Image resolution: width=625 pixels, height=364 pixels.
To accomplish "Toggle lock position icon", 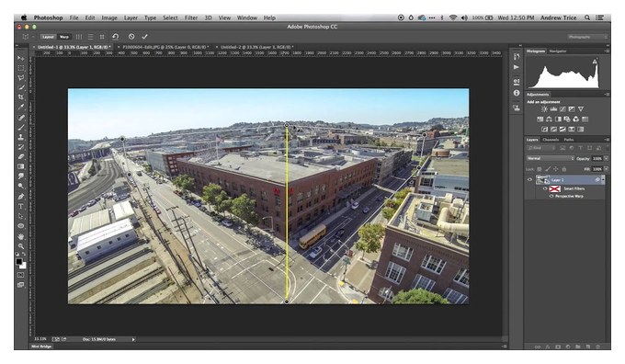I will tap(556, 169).
